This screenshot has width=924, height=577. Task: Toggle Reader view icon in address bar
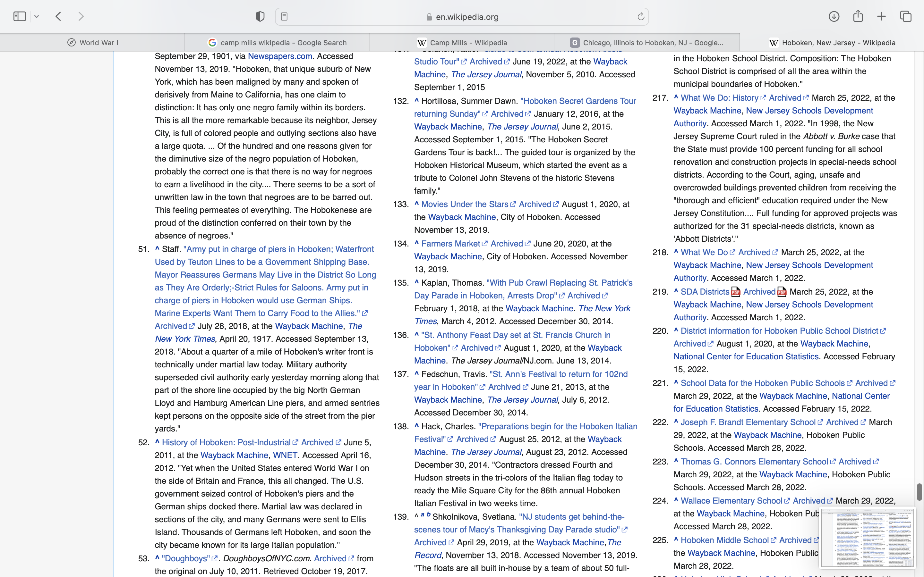click(x=285, y=17)
